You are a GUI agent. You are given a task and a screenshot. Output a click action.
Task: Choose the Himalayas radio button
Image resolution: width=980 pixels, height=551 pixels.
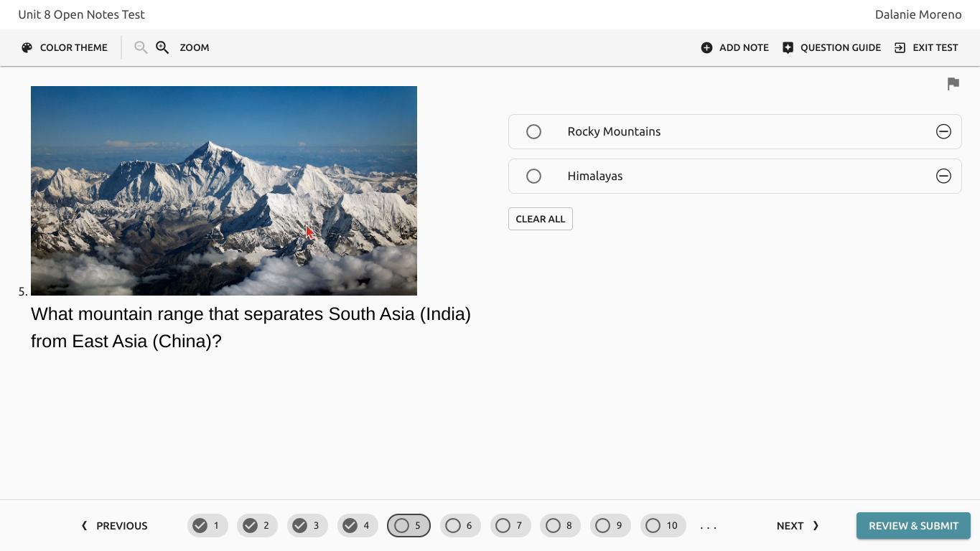point(533,176)
